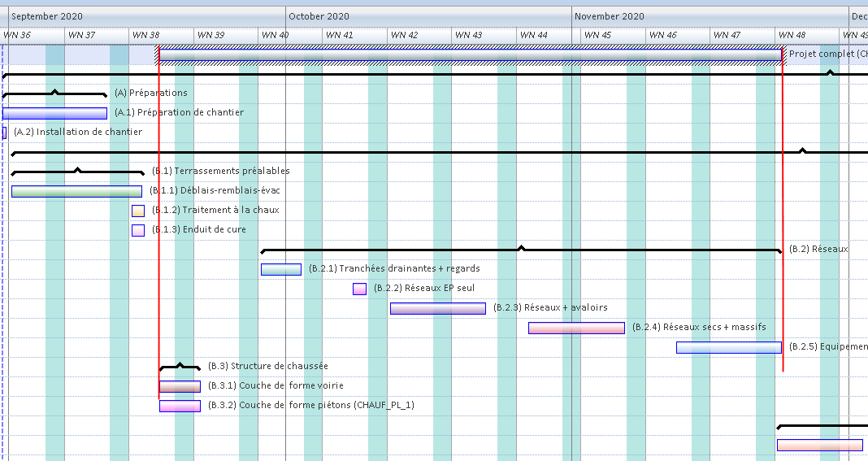Click the Installation de chantier milestone bar

tap(4, 133)
